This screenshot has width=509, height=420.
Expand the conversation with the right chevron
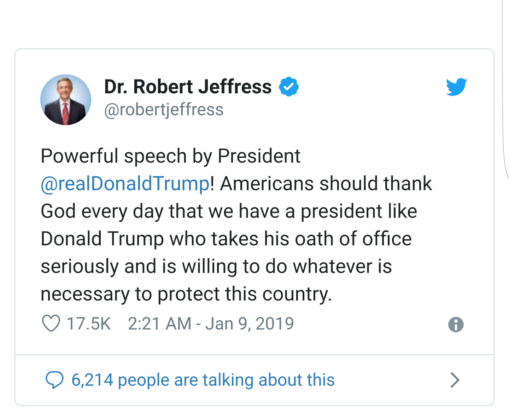[x=455, y=380]
